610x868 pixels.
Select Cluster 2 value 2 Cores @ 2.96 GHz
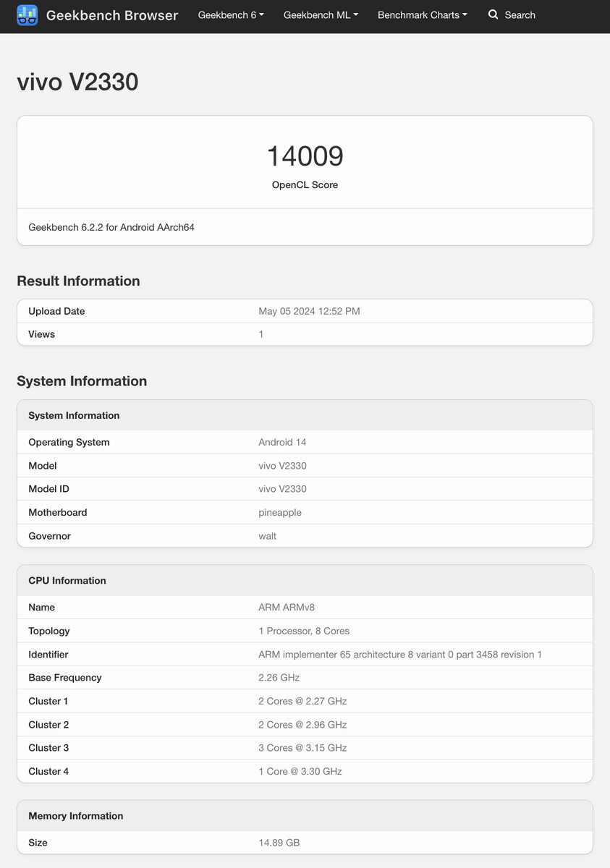302,725
